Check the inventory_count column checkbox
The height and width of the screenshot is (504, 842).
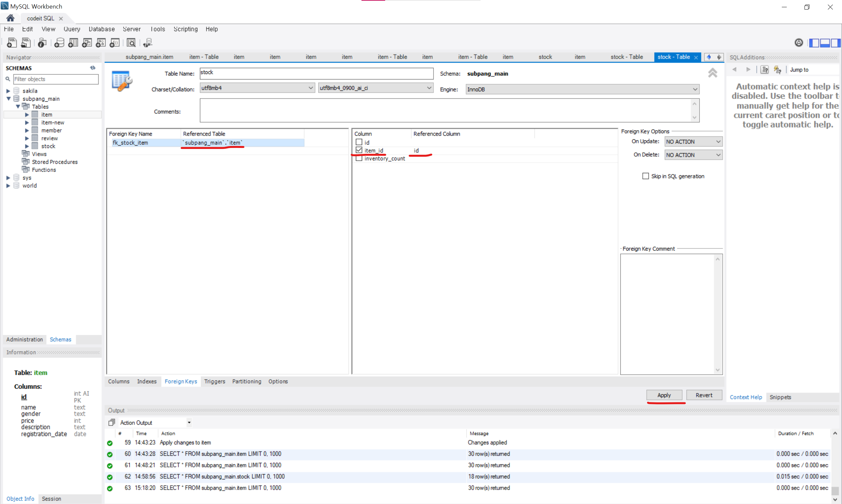pos(359,158)
